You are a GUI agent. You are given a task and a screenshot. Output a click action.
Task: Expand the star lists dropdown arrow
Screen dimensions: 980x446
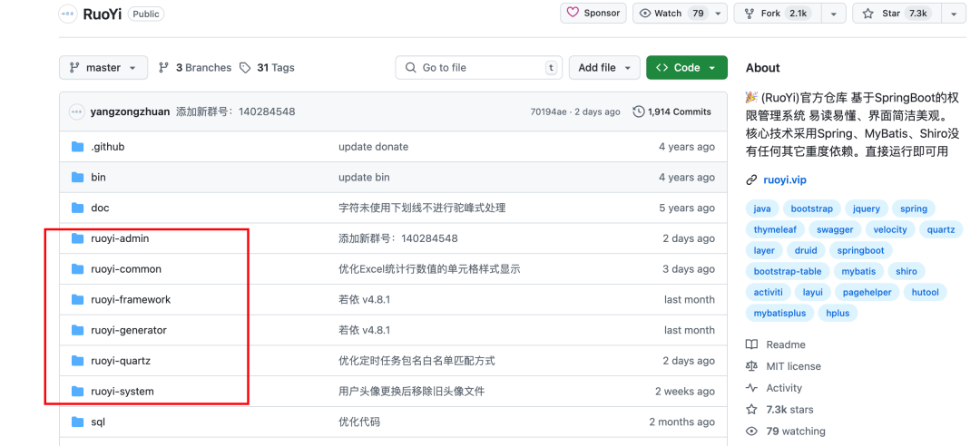[954, 13]
